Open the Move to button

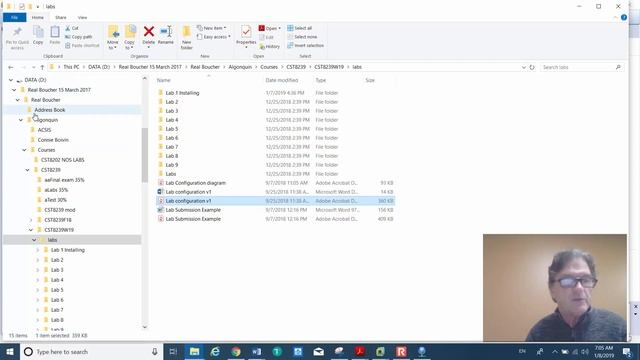pyautogui.click(x=113, y=38)
